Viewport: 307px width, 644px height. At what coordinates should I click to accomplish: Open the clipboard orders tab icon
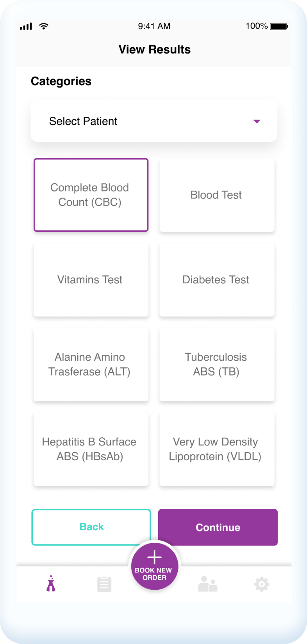(x=104, y=584)
